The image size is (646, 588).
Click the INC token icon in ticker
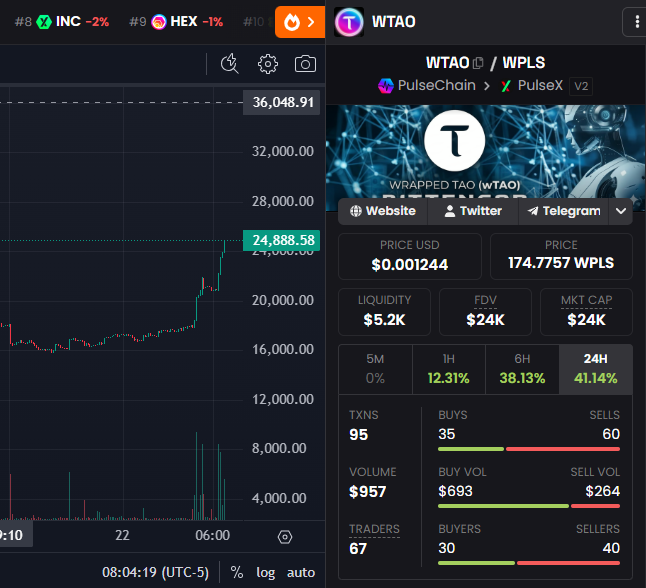(44, 22)
